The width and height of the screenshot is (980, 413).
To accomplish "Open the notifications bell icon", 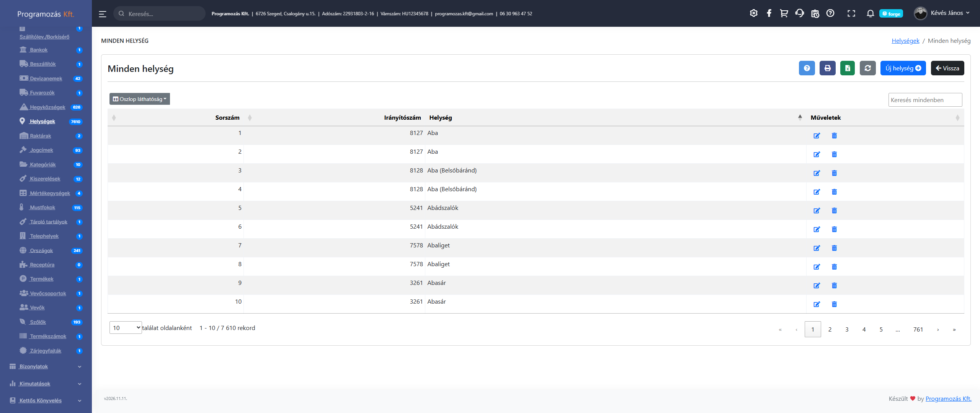I will (x=870, y=13).
